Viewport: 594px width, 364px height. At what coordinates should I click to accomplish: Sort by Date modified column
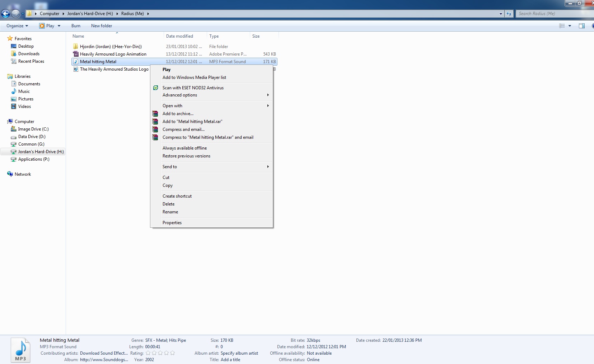pos(179,36)
